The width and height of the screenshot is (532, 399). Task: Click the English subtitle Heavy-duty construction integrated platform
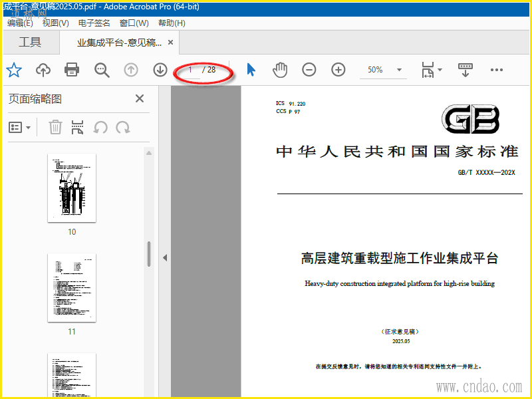(400, 284)
